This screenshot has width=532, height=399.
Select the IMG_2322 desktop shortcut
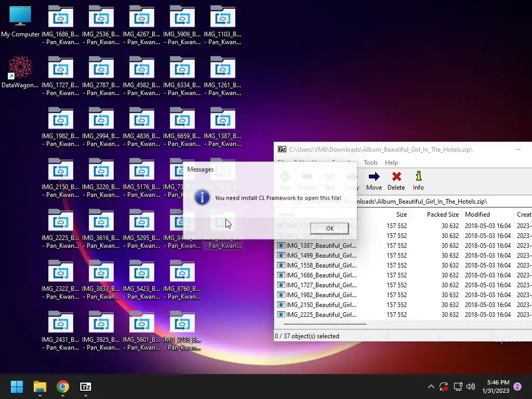pos(60,280)
